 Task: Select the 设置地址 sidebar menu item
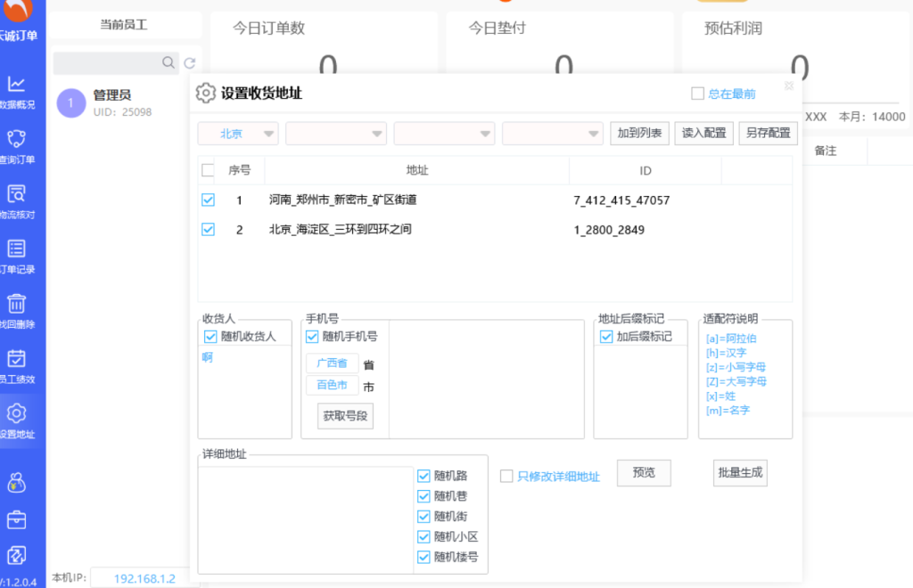16,421
